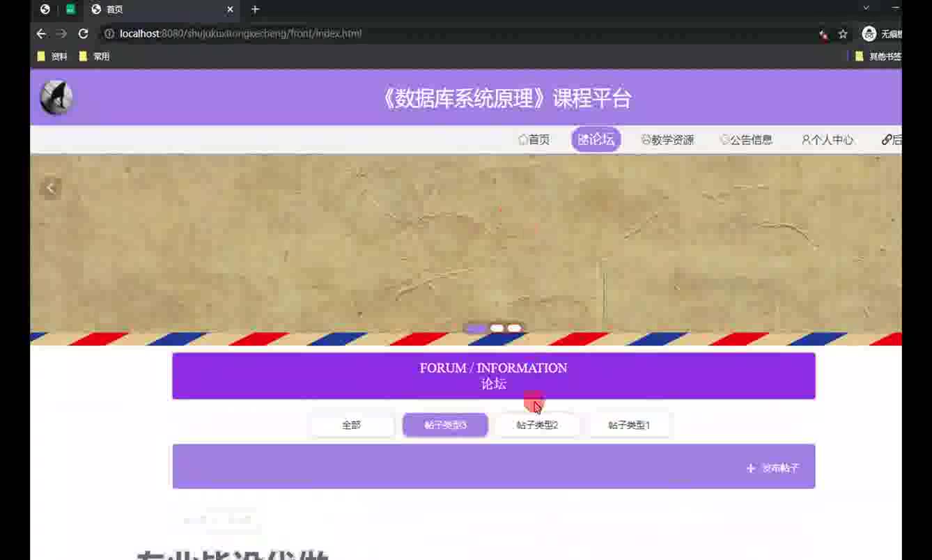Select the first carousel indicator dot
The width and height of the screenshot is (932, 560).
[x=476, y=328]
